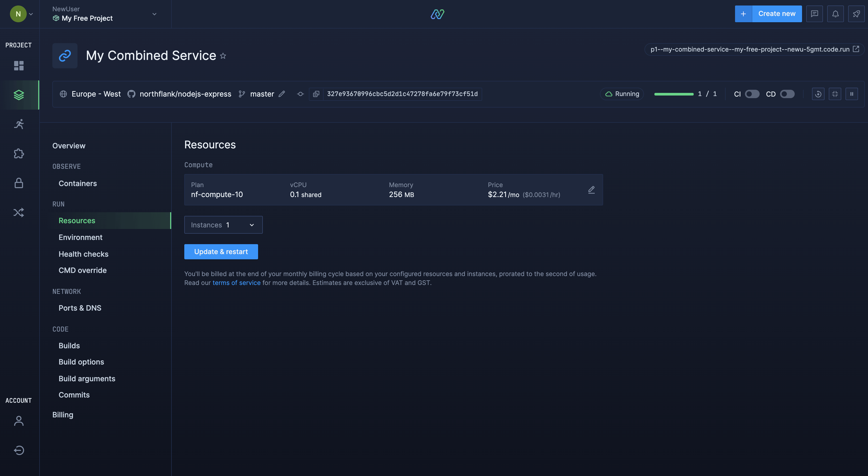Click the commit node icon
The height and width of the screenshot is (476, 868).
tap(300, 94)
